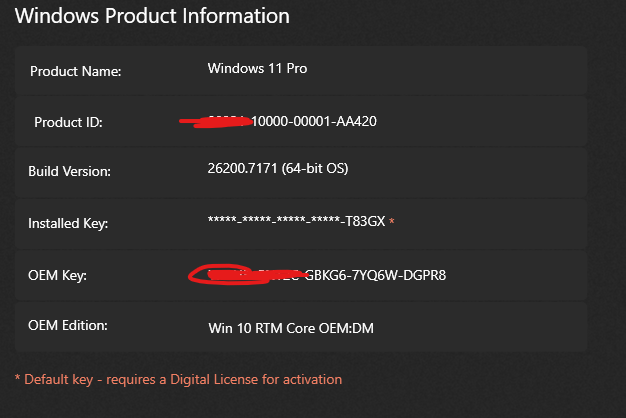Select the OEM Edition label
The height and width of the screenshot is (418, 626).
68,325
